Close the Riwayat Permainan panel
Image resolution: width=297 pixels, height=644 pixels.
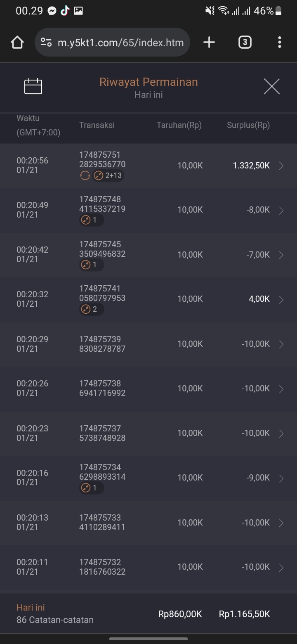point(271,86)
